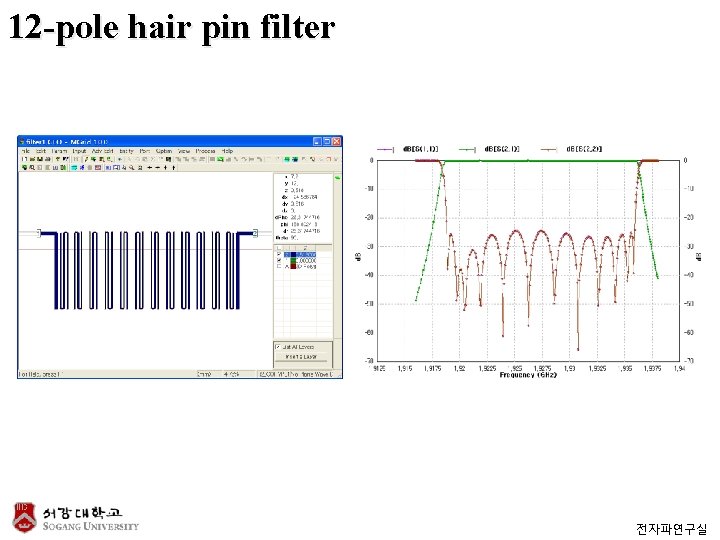Click the teal green icon near toolbar end

(286, 159)
